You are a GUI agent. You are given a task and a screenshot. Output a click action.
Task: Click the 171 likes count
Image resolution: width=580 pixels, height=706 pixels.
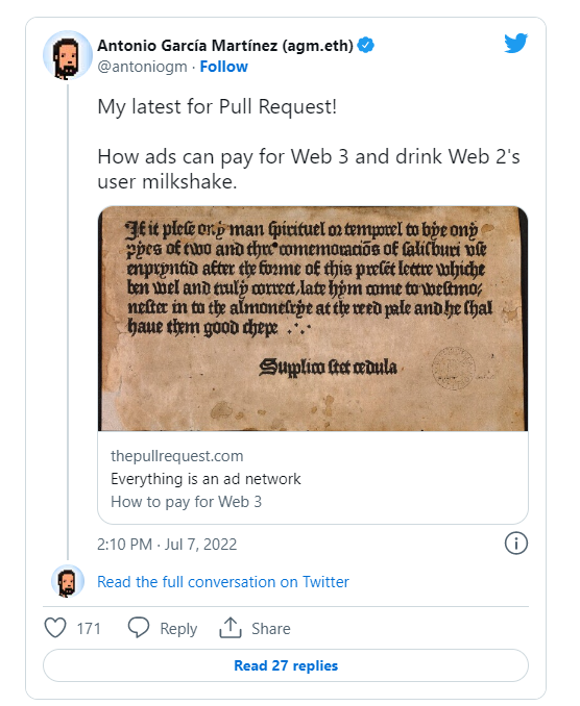coord(88,629)
